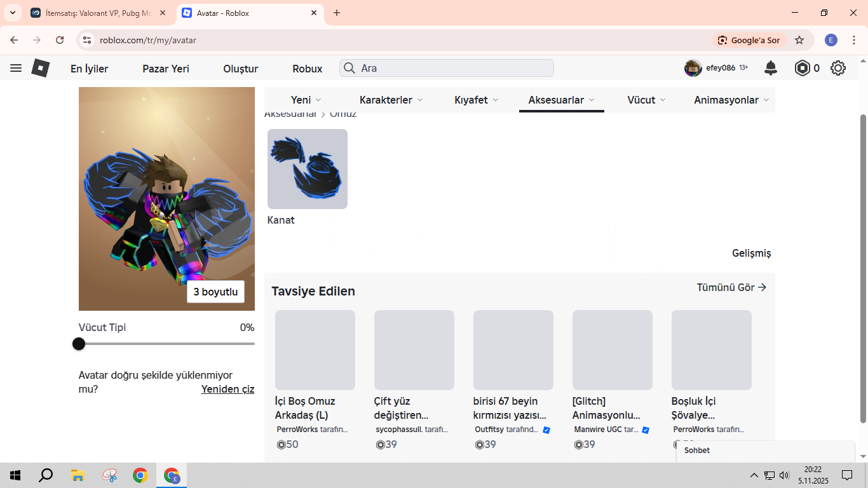Screen dimensions: 868x488
Task: Reload the page with the refresh icon
Action: (x=60, y=40)
